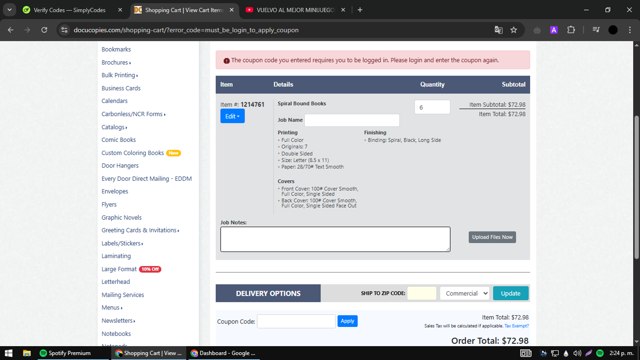Screen dimensions: 640x360
Task: Expand the Bulk Printing category
Action: pyautogui.click(x=120, y=75)
